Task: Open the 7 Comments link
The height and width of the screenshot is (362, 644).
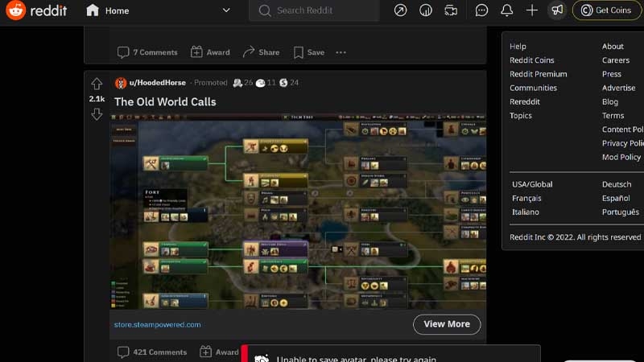Action: pos(147,52)
